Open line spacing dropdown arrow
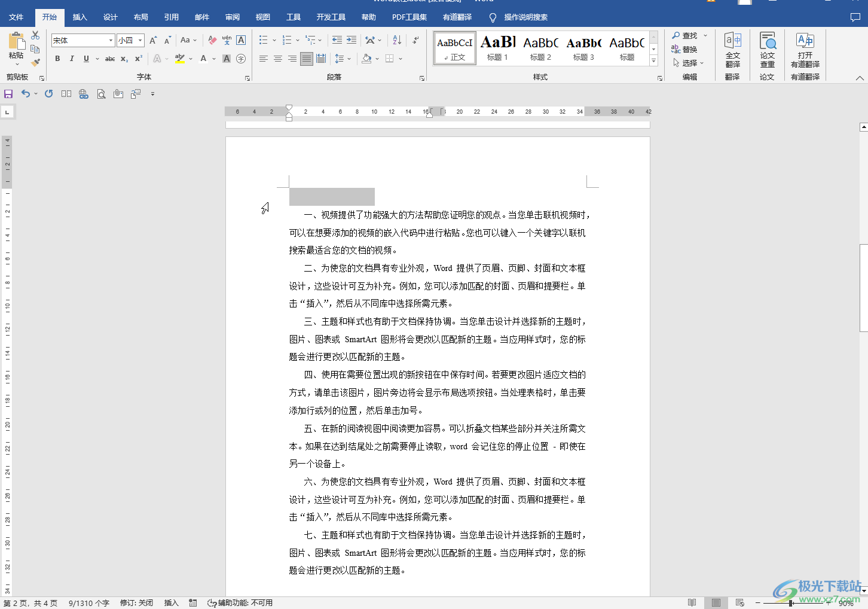The image size is (868, 609). point(350,59)
